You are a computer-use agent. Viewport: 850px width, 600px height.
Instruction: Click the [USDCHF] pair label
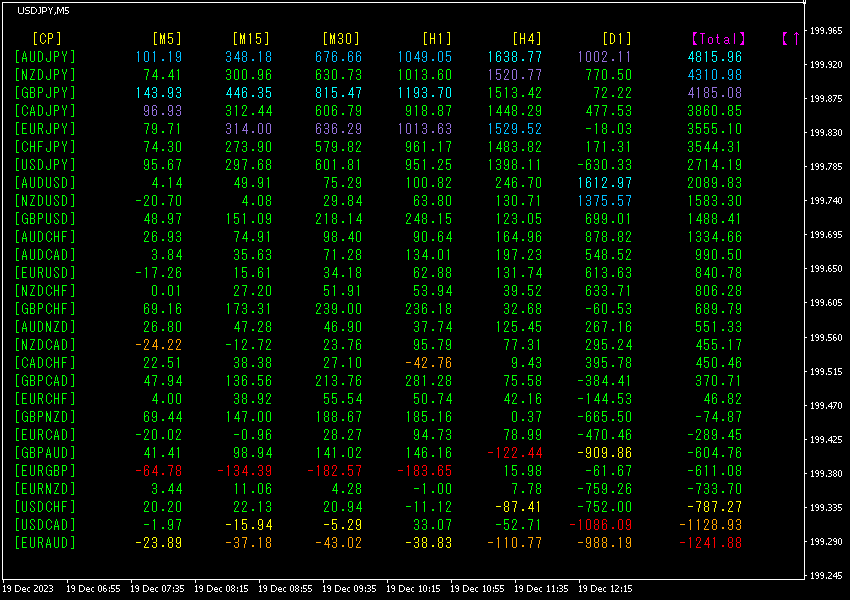tap(45, 507)
